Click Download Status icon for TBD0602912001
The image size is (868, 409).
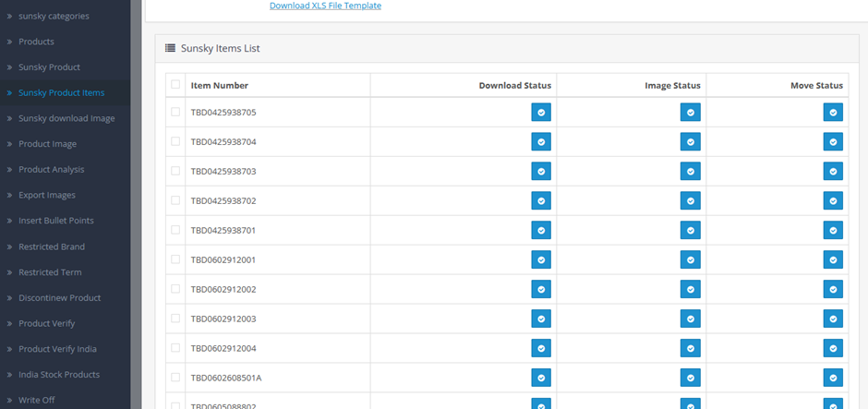[x=541, y=260]
